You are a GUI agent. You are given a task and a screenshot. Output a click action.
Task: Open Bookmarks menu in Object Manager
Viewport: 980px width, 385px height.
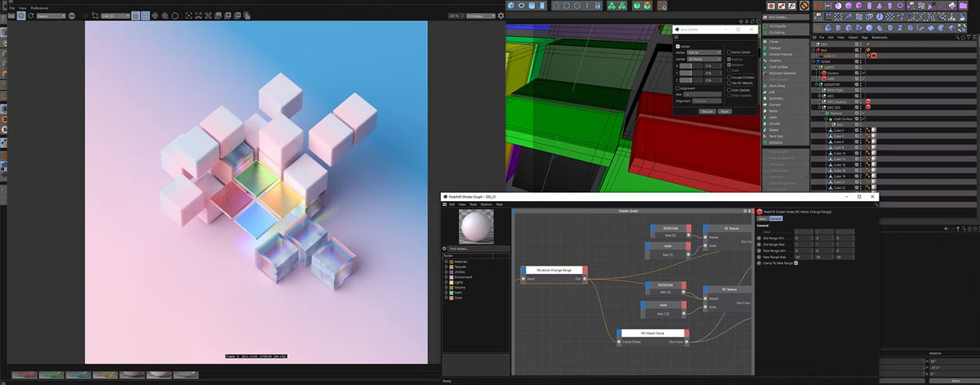pyautogui.click(x=880, y=38)
